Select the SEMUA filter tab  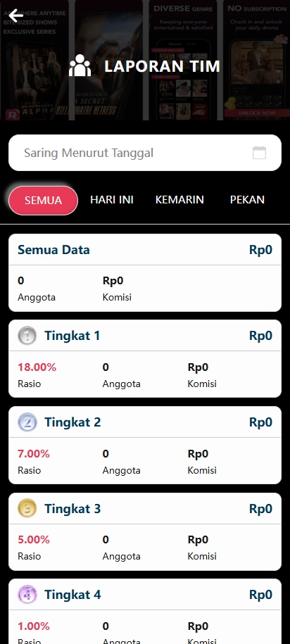coord(43,201)
